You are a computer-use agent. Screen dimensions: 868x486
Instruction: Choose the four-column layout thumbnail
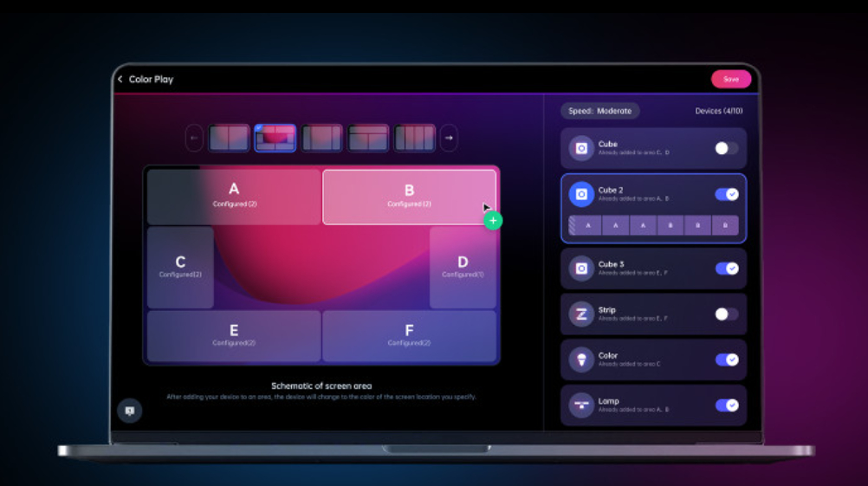click(x=415, y=138)
